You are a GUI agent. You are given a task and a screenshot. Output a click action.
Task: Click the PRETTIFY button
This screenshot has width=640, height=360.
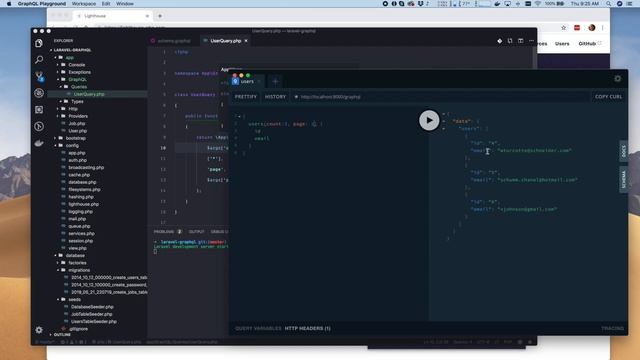pyautogui.click(x=246, y=97)
